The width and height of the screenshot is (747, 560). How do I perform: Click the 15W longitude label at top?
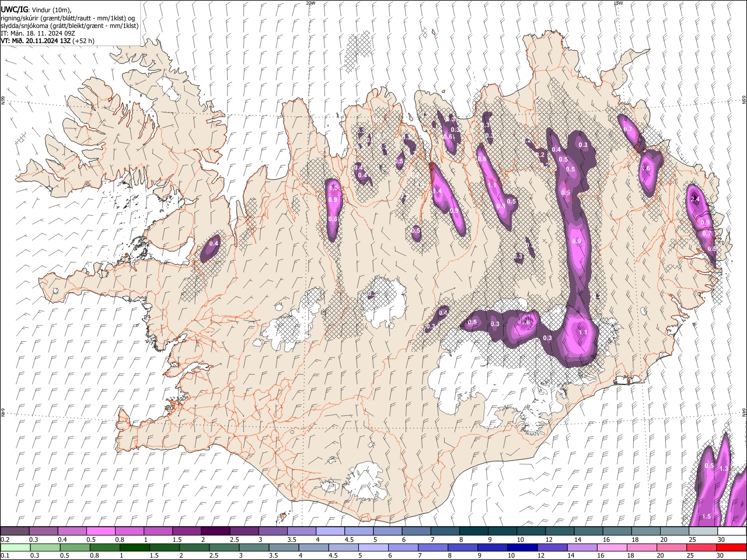point(618,3)
